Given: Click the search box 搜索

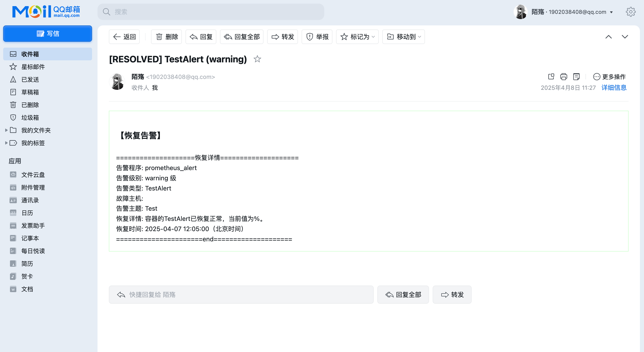Looking at the screenshot, I should [211, 12].
